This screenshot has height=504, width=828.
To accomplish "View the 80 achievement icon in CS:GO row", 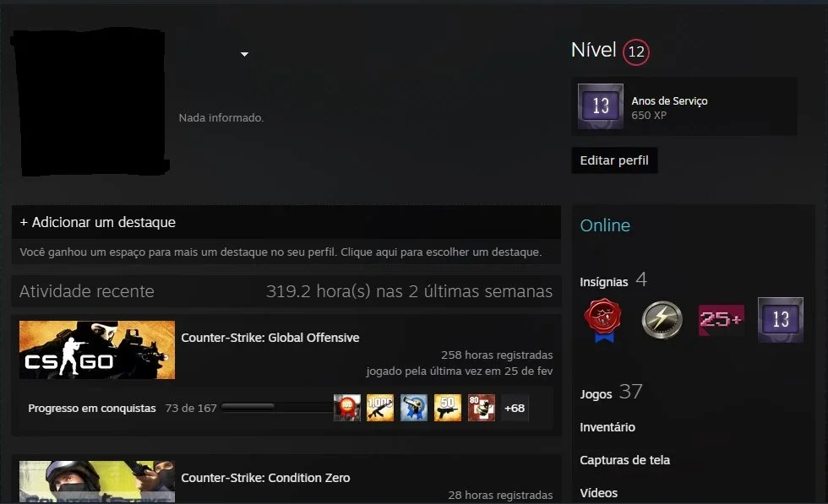I will (482, 408).
